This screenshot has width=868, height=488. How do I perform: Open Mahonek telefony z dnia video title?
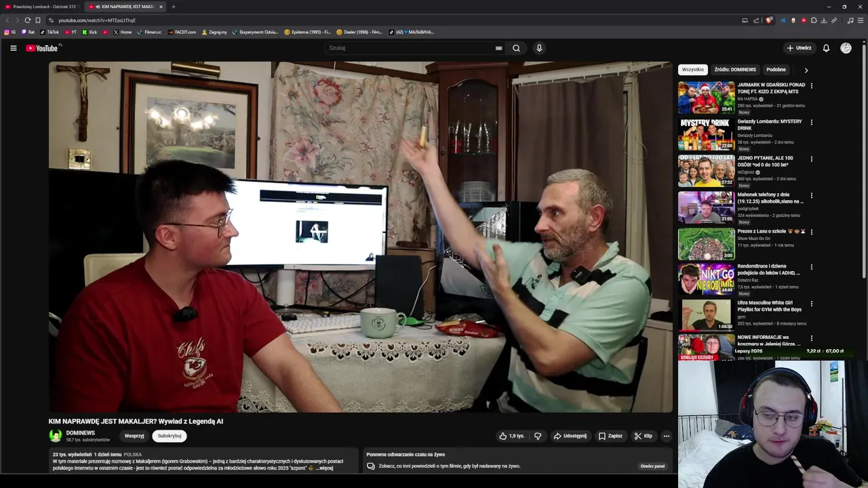[770, 198]
